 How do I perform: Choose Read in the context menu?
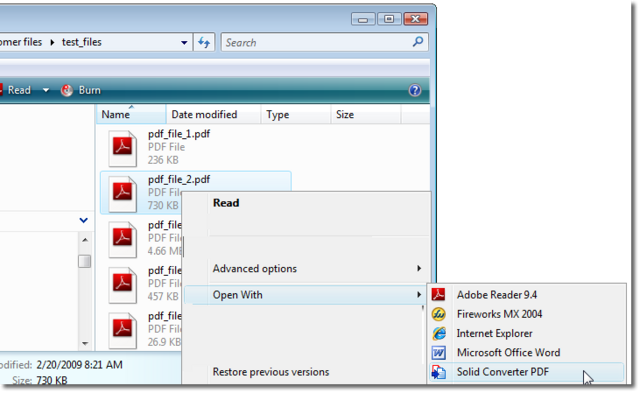coord(226,203)
